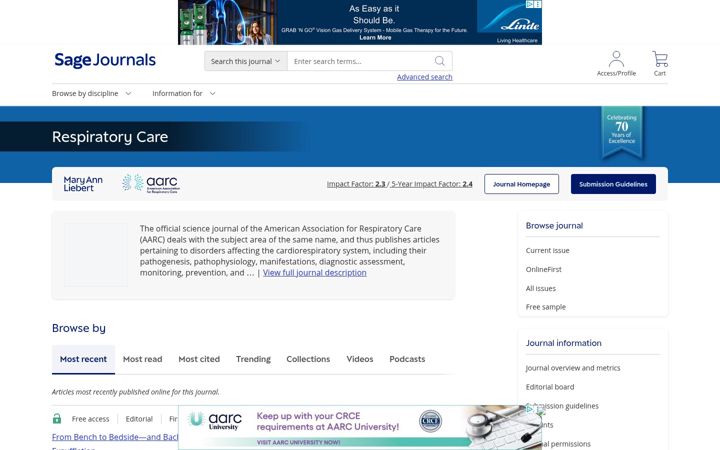Click the Respiratory Care journal title
Image resolution: width=720 pixels, height=450 pixels.
[110, 137]
